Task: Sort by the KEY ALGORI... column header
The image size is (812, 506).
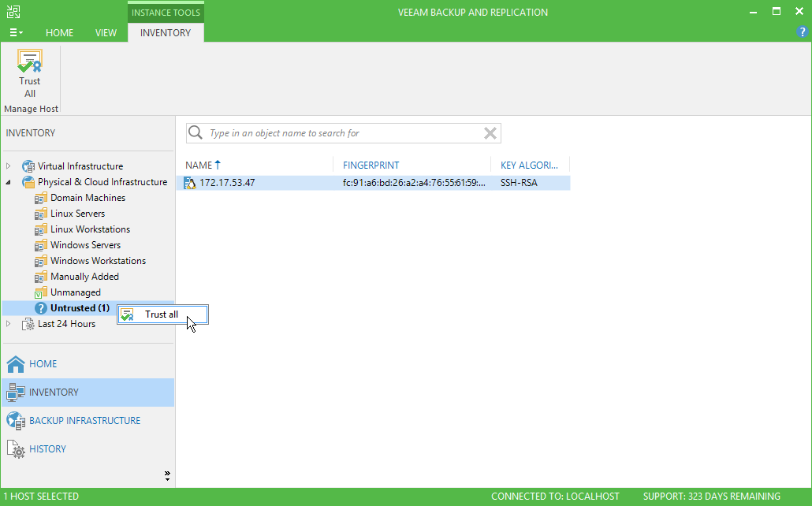Action: pyautogui.click(x=529, y=166)
